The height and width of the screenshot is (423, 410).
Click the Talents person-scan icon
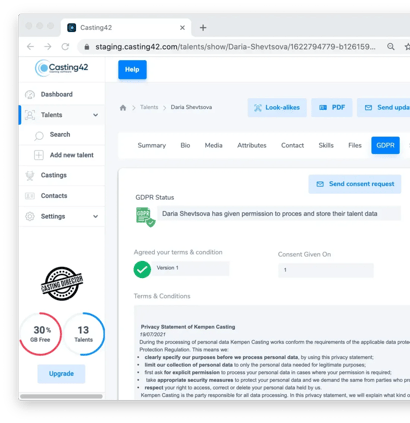tap(30, 115)
